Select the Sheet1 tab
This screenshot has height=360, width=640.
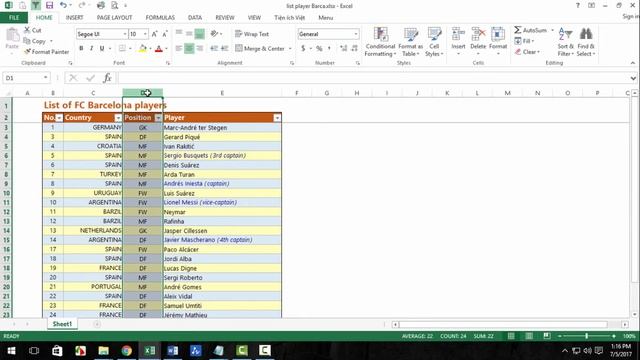pyautogui.click(x=62, y=324)
